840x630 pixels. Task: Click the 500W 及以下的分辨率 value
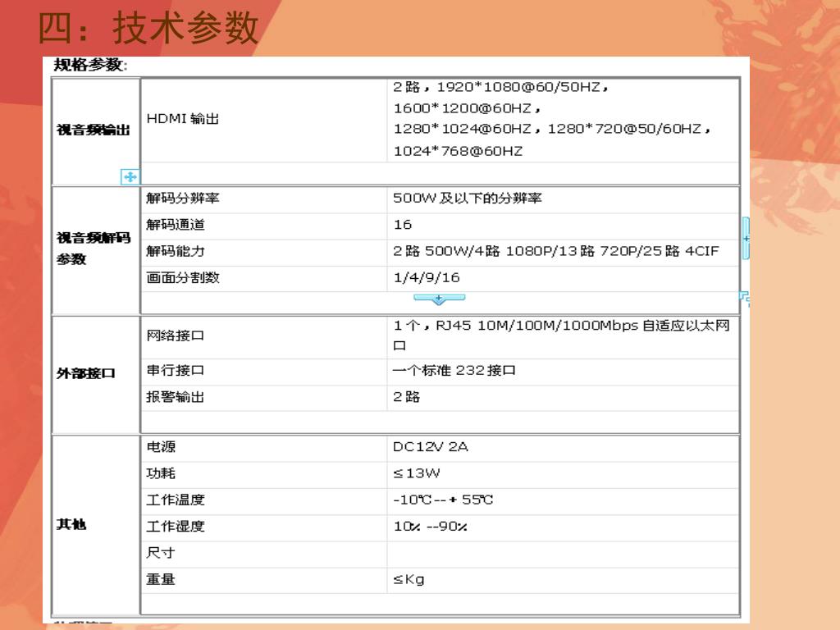(467, 199)
